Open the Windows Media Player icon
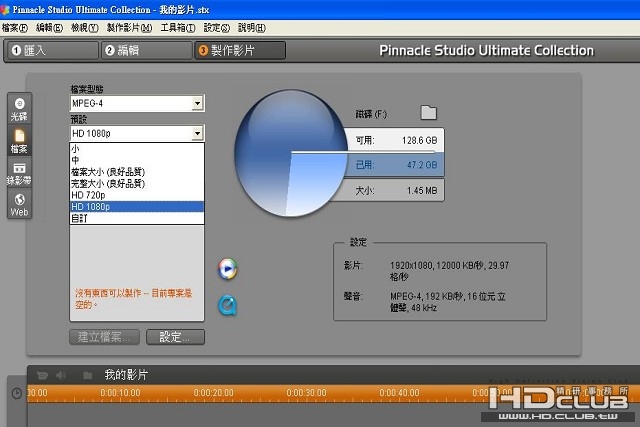Screen dimensions: 640x427 (x=227, y=269)
